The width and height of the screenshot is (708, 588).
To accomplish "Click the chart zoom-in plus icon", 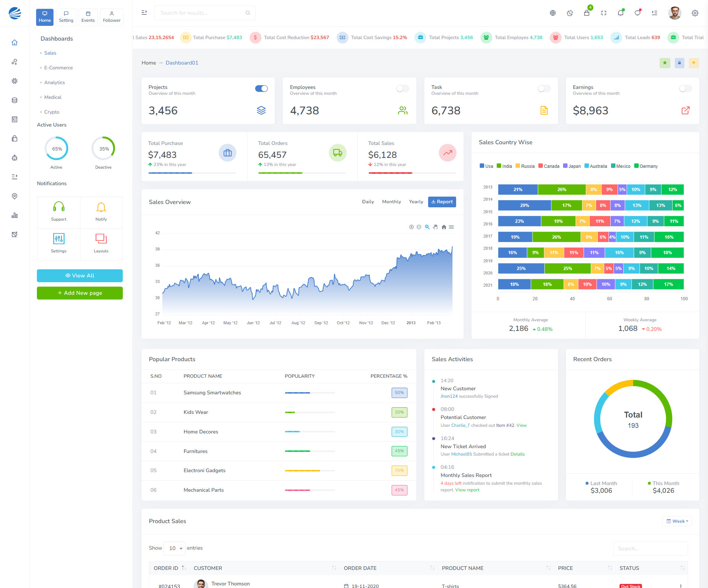I will [412, 227].
